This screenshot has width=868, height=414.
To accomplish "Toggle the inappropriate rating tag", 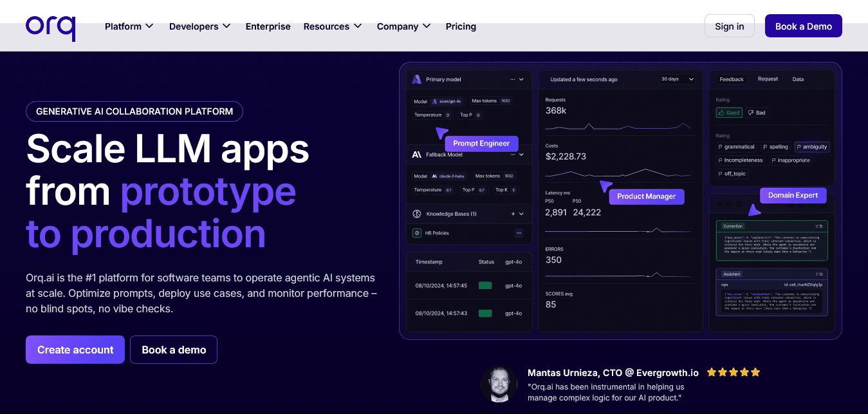I will pos(791,160).
